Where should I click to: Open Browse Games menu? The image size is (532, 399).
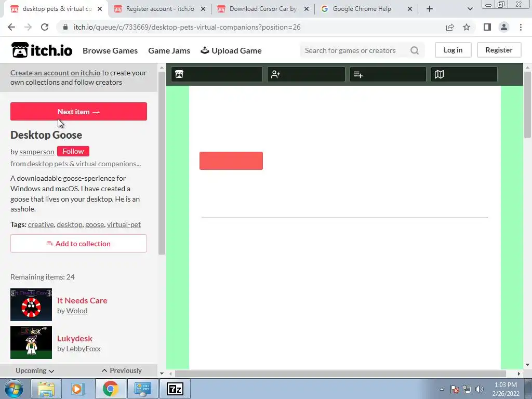(x=110, y=50)
